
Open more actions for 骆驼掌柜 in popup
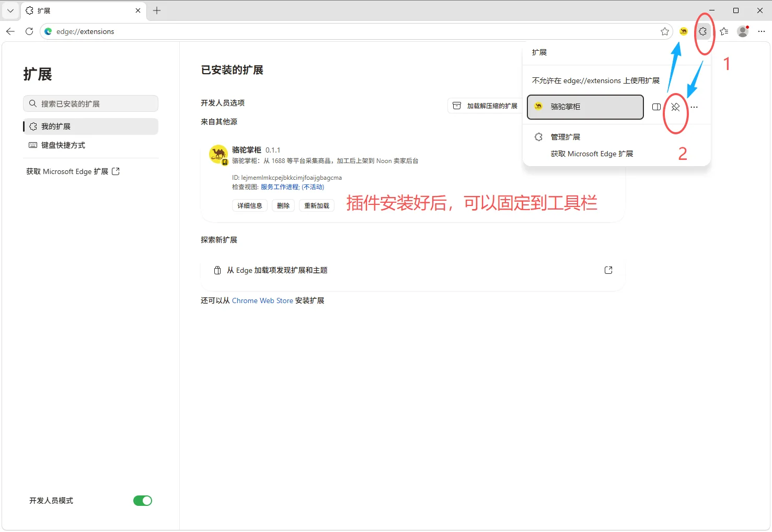[694, 107]
